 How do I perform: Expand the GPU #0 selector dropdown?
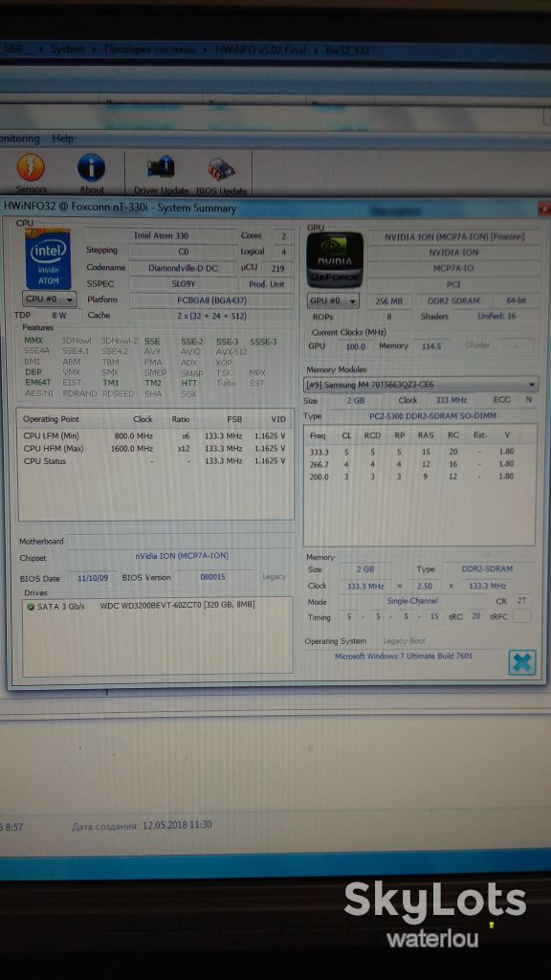coord(332,301)
